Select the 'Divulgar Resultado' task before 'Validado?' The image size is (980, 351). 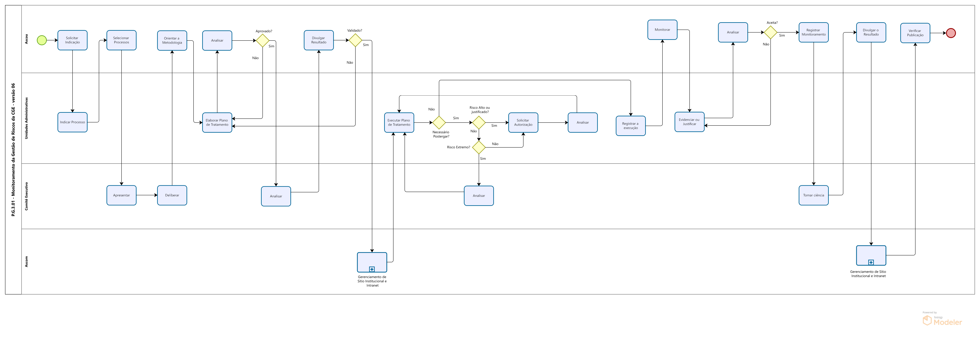[x=319, y=40]
